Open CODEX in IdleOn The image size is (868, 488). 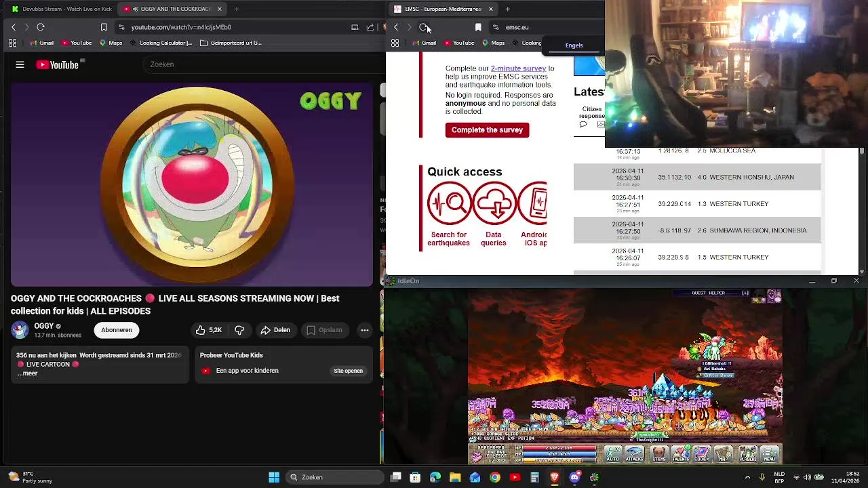coord(702,454)
